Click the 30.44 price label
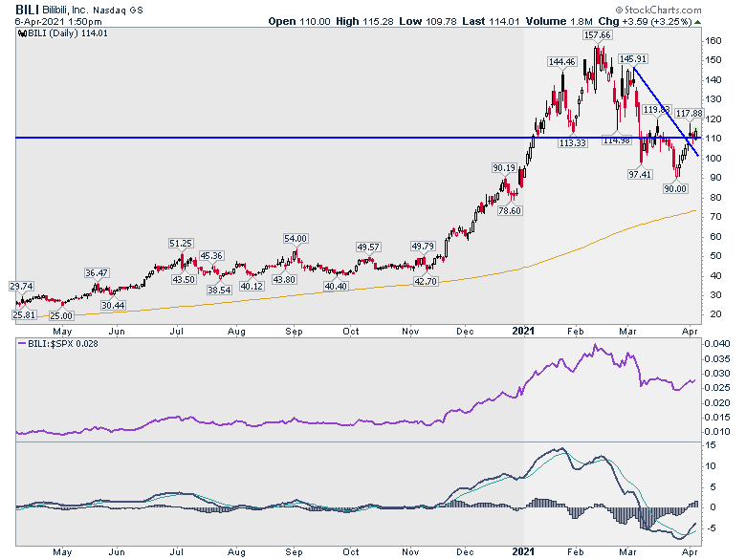 113,305
